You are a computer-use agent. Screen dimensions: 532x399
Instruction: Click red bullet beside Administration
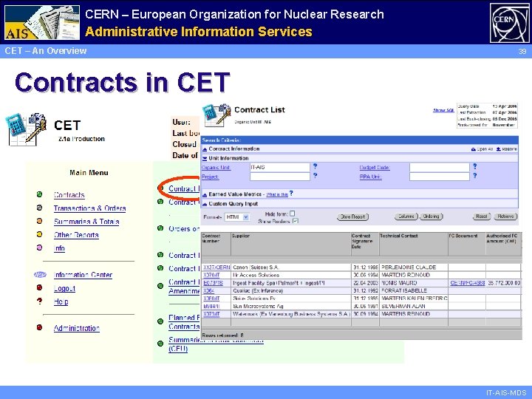39,327
